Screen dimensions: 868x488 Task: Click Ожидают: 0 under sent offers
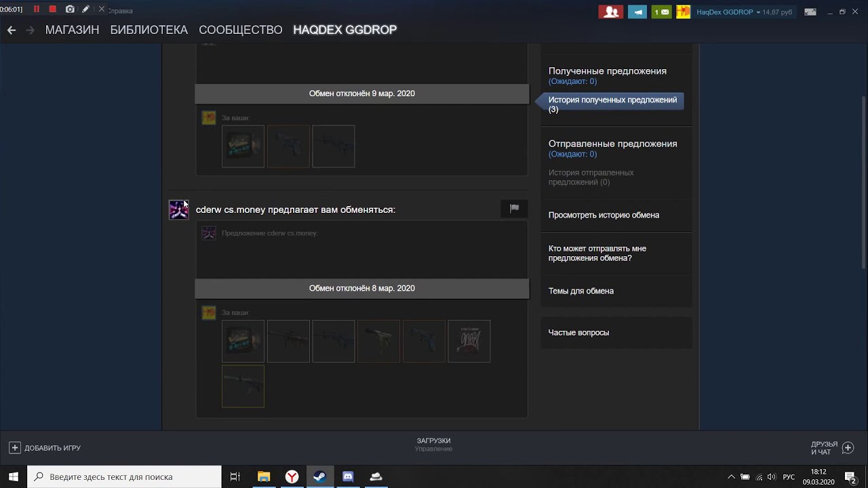[x=572, y=154]
